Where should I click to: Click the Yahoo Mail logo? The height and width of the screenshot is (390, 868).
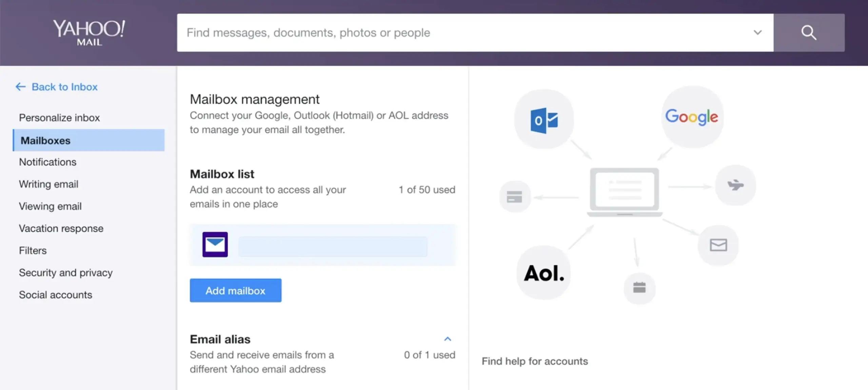[x=89, y=33]
